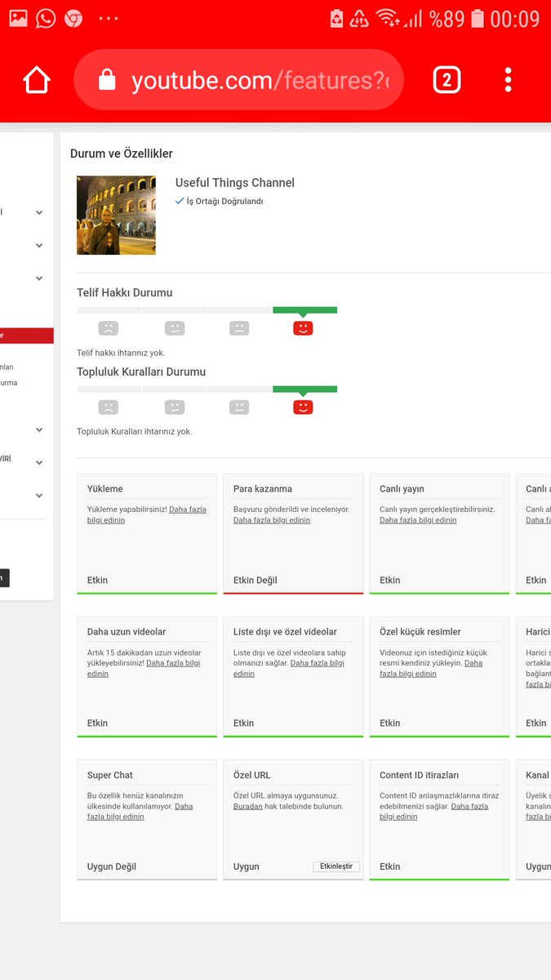Click the Etkinleştir button for Özel URL
The image size is (551, 980).
336,866
